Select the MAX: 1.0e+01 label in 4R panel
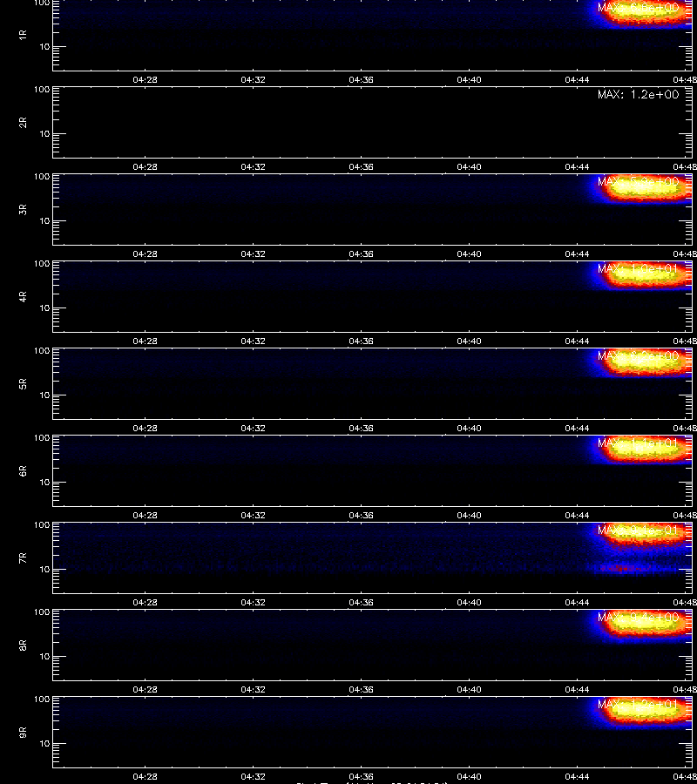The width and height of the screenshot is (697, 784). pyautogui.click(x=638, y=268)
